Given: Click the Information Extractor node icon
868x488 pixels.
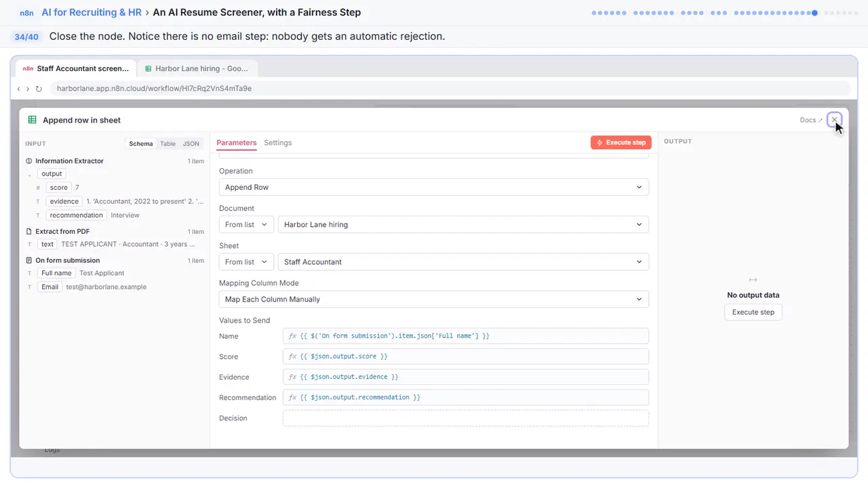Looking at the screenshot, I should click(x=28, y=161).
